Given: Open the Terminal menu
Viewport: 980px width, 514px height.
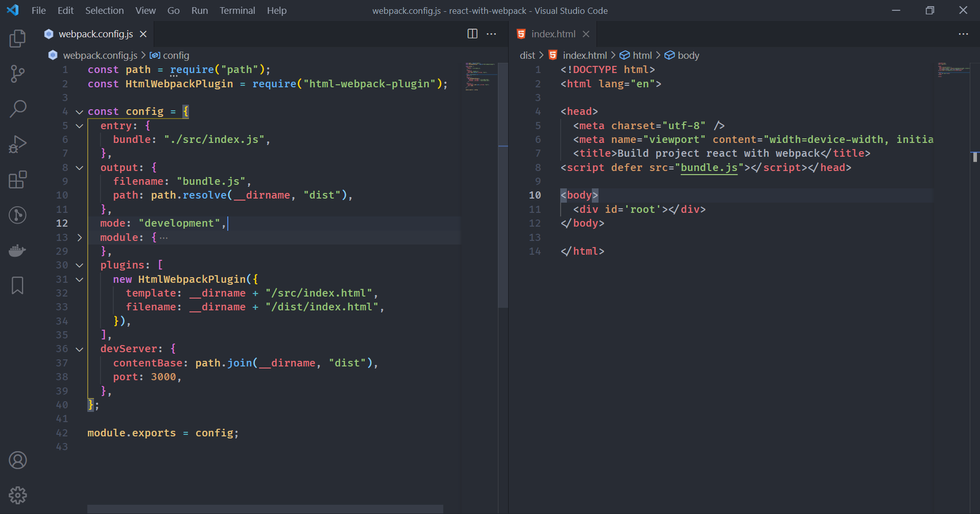Looking at the screenshot, I should (237, 11).
